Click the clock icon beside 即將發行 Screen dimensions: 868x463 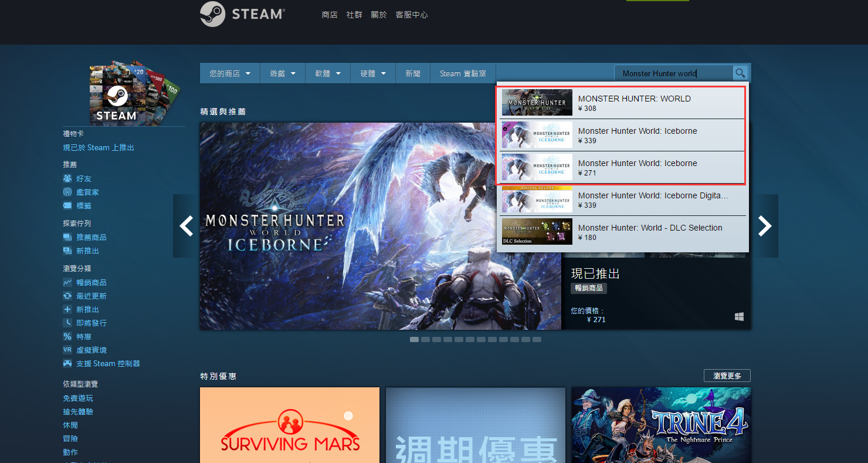coord(67,323)
